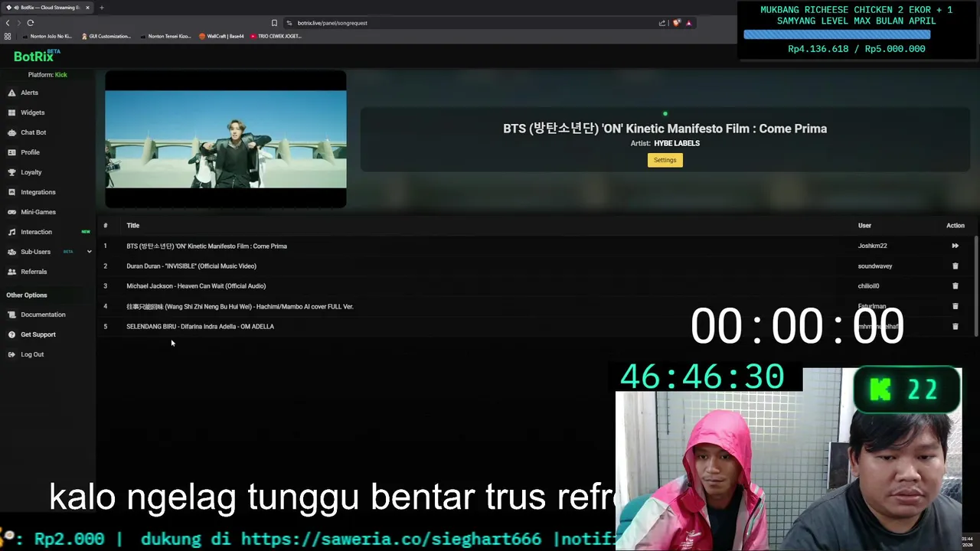Click the browser back arrow
This screenshot has width=980, height=551.
8,23
